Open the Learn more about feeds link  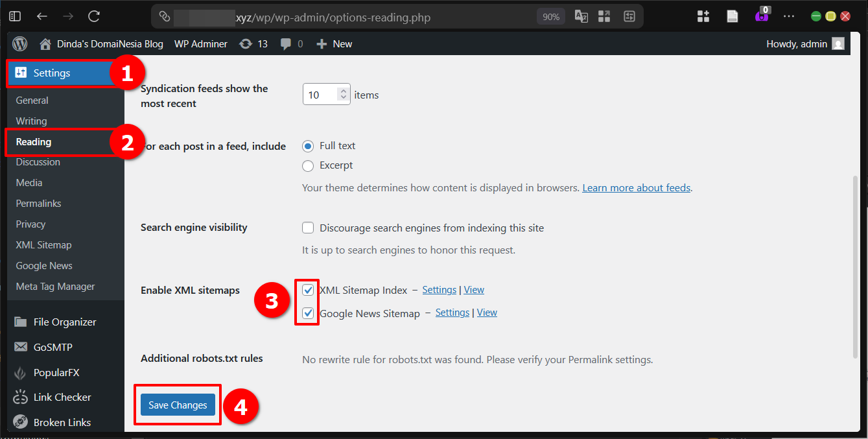[x=636, y=187]
